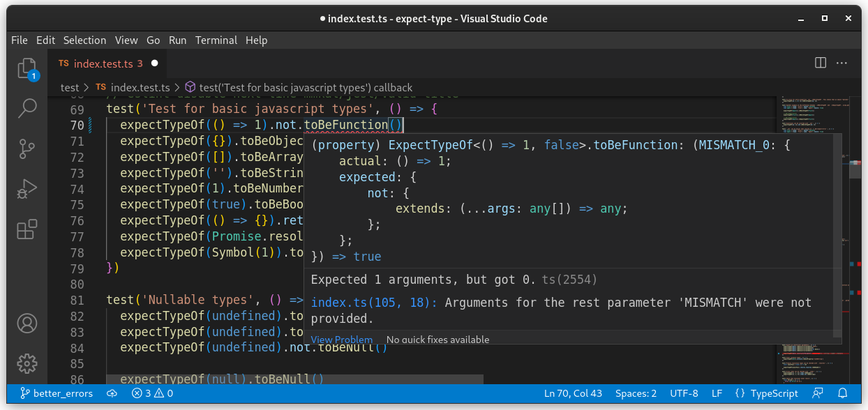Click the index.test.ts breadcrumb
Viewport: 868px width, 410px height.
point(133,88)
